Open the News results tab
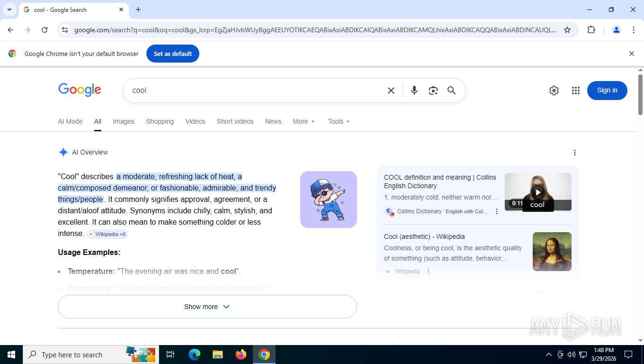Image resolution: width=644 pixels, height=364 pixels. [273, 121]
